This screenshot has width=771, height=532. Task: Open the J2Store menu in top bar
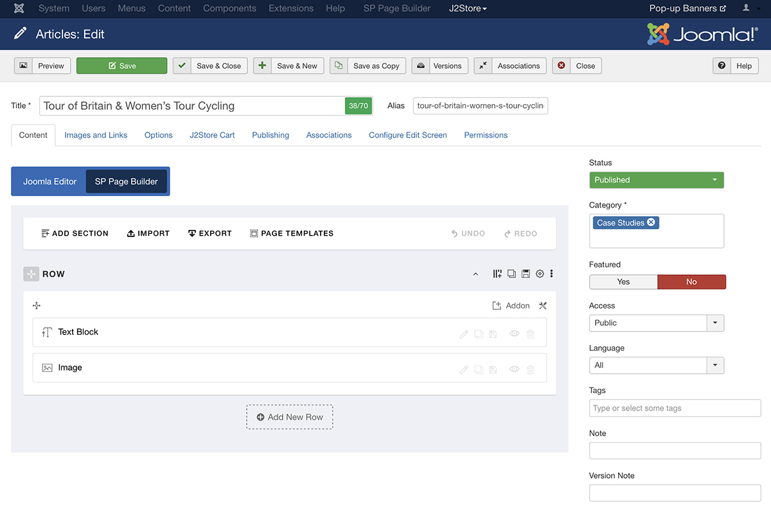click(468, 8)
